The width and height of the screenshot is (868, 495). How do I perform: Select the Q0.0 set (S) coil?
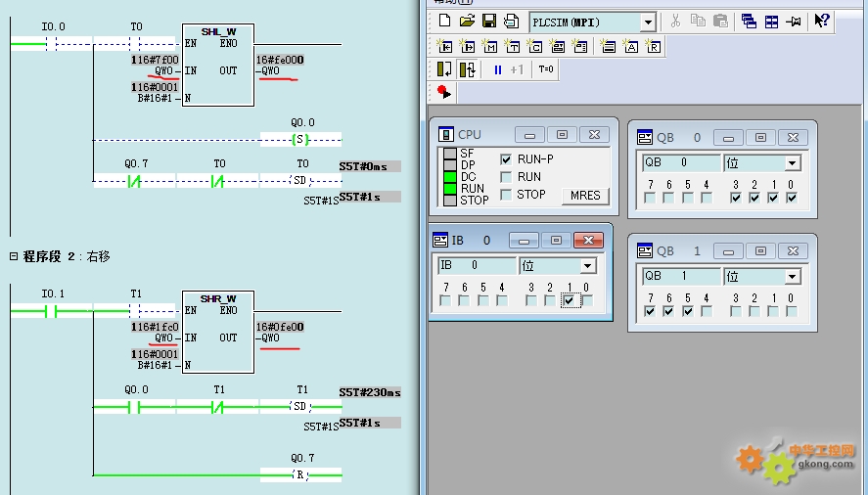[300, 140]
